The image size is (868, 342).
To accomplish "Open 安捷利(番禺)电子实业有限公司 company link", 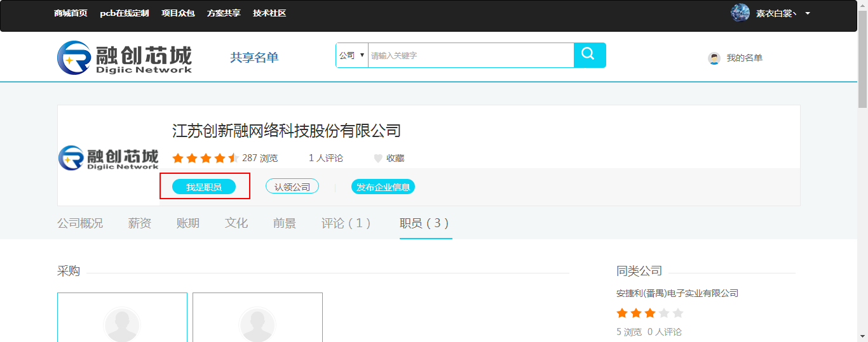I will 677,293.
